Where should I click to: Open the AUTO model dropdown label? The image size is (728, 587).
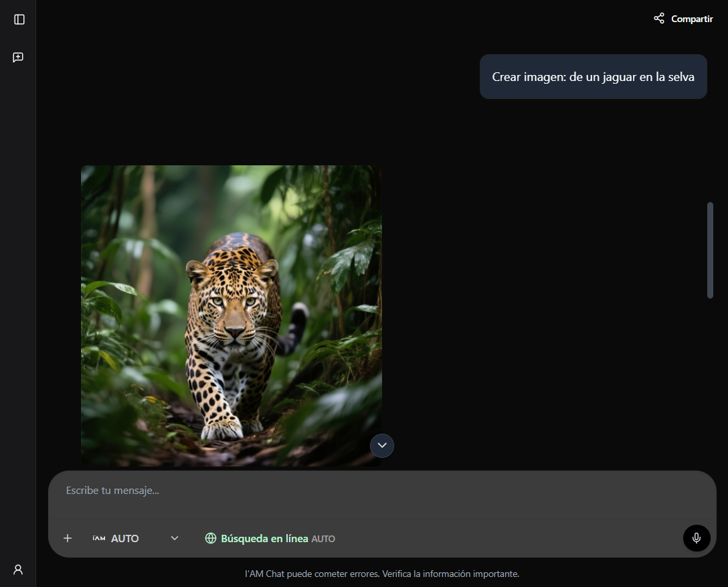(x=125, y=538)
